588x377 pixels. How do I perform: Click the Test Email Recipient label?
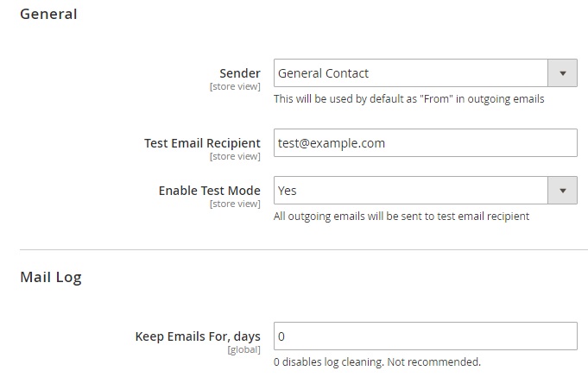tap(202, 143)
